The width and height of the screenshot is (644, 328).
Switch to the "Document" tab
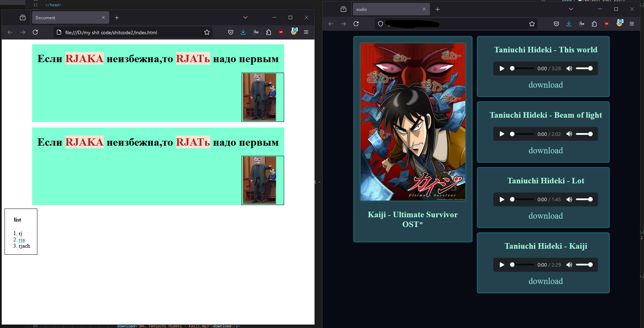coord(66,17)
